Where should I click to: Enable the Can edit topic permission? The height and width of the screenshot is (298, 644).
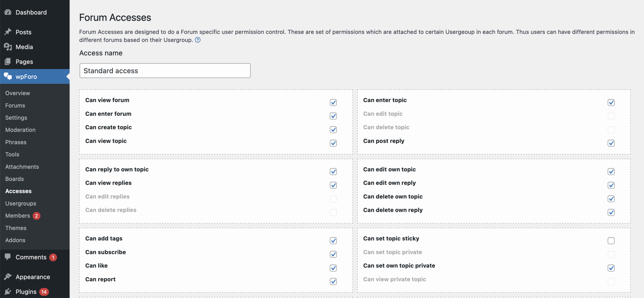click(611, 116)
